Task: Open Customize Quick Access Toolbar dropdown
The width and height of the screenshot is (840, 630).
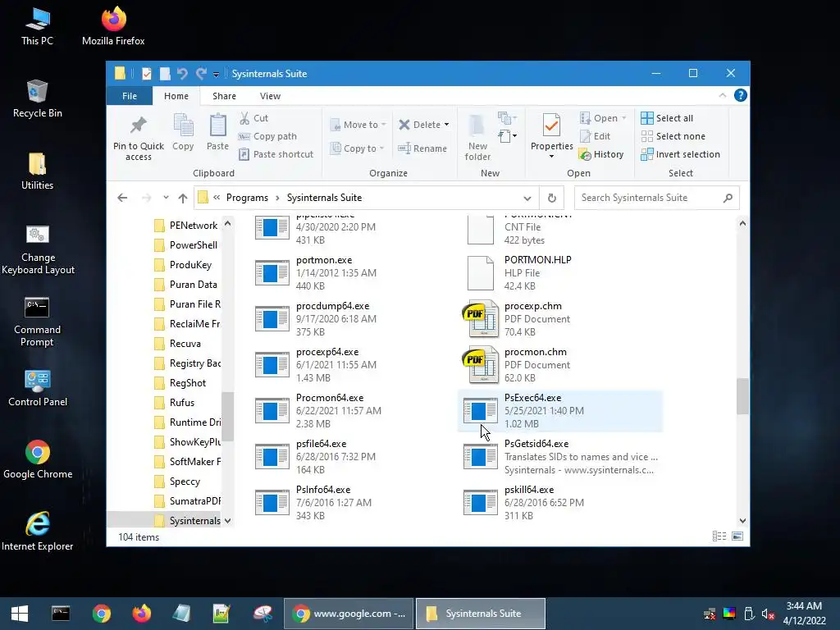Action: [x=216, y=74]
